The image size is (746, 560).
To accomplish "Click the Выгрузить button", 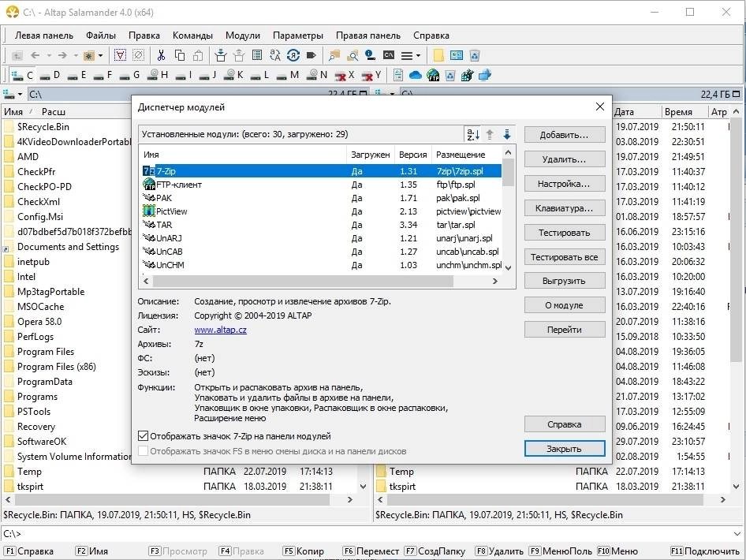I will (x=565, y=281).
